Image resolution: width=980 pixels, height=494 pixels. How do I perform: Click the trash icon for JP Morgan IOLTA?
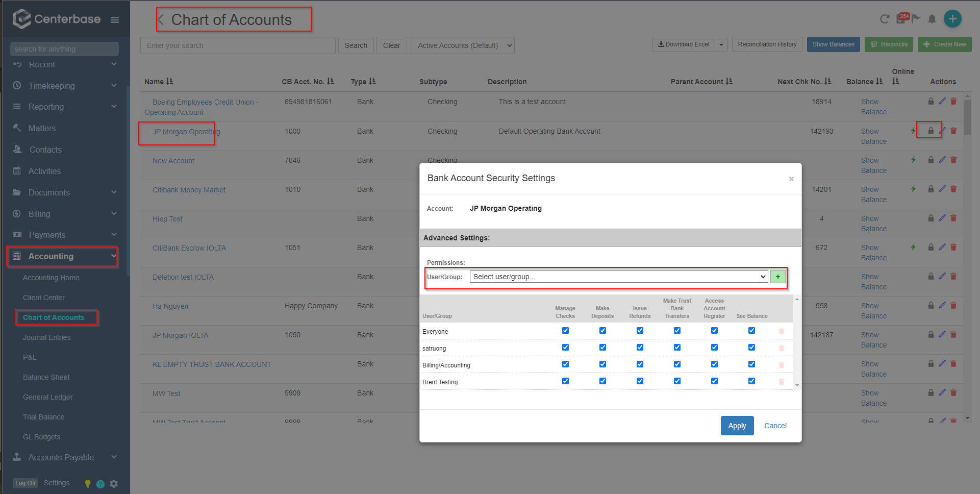click(x=953, y=334)
